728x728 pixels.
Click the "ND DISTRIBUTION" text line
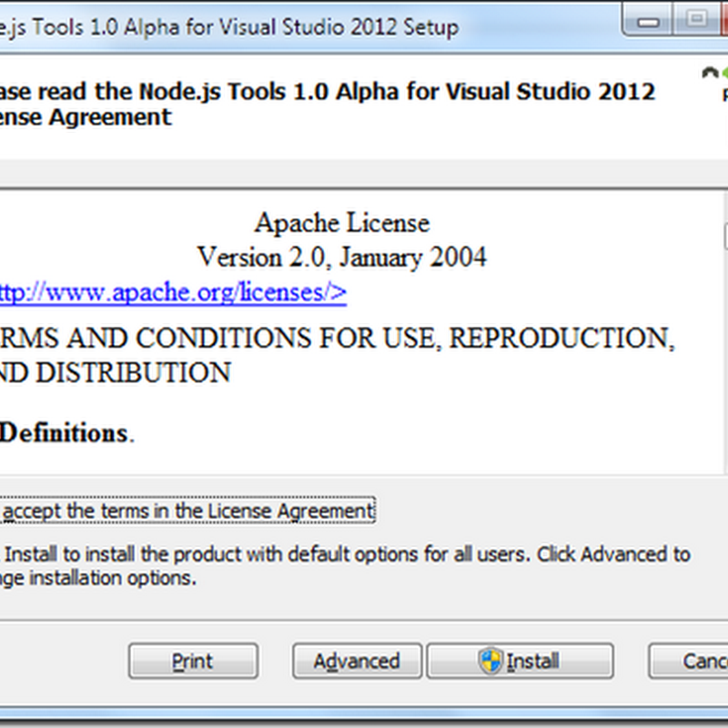coord(116,373)
